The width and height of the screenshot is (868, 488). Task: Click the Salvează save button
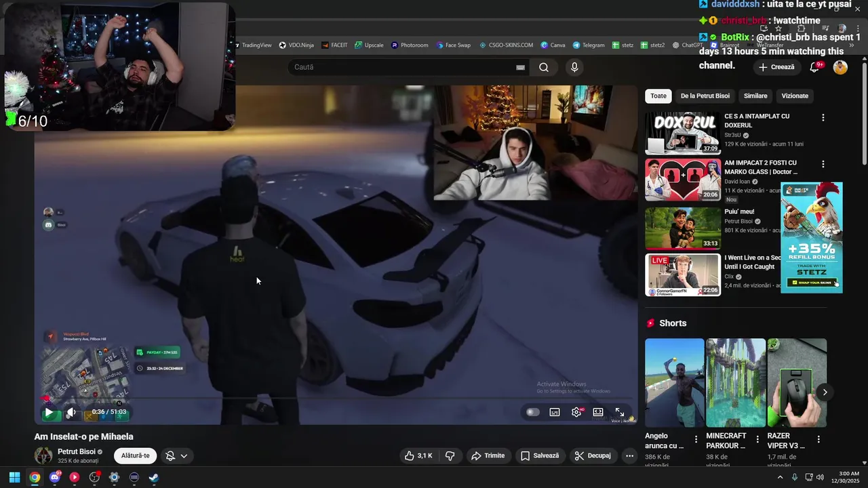(540, 455)
